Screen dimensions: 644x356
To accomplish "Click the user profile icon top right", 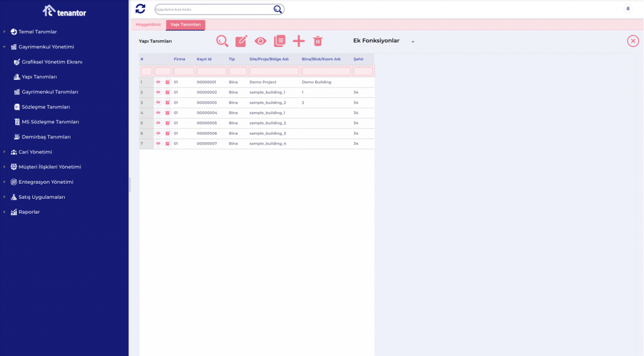I will 628,9.
